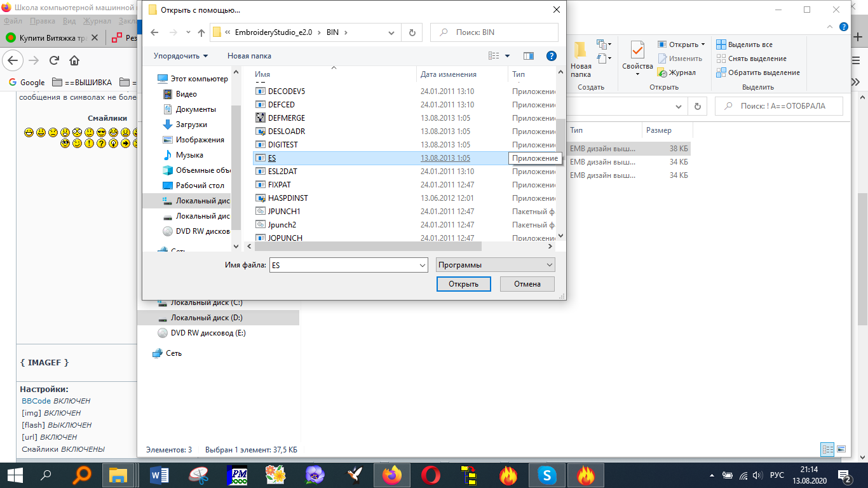Open the Программы file type dropdown

click(x=496, y=265)
